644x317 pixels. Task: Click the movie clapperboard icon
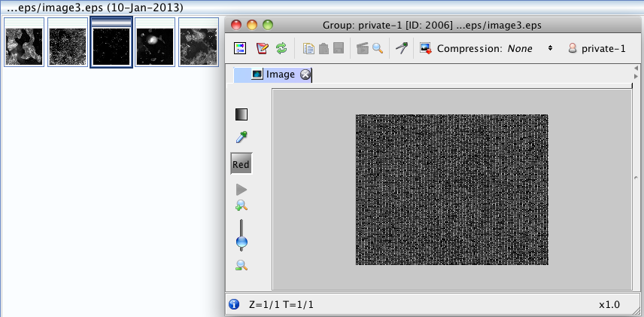click(x=363, y=48)
